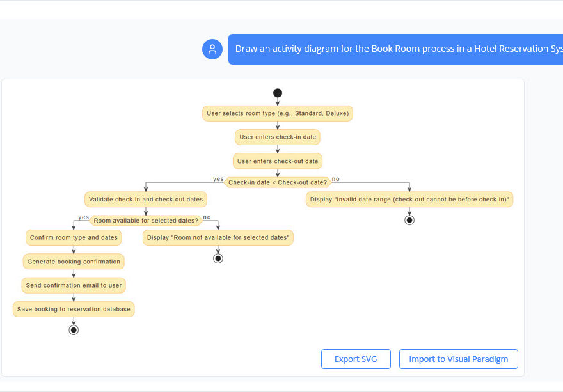563x392 pixels.
Task: Select the 'Display Room not available' message node
Action: 218,237
